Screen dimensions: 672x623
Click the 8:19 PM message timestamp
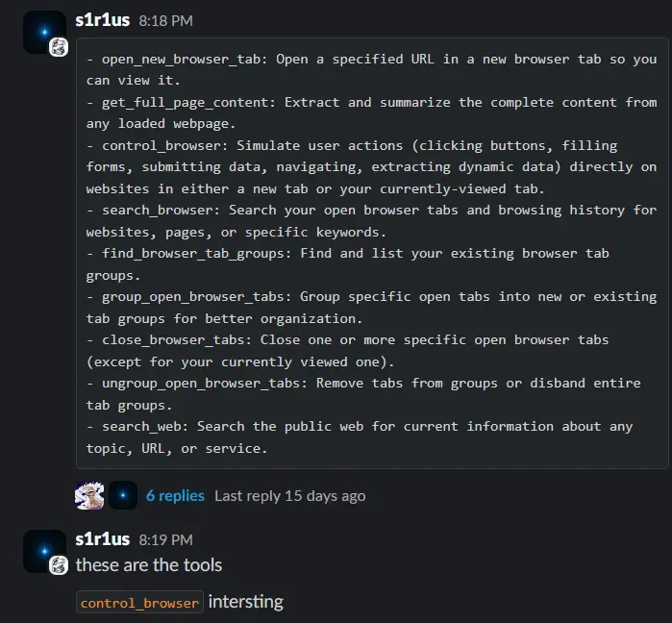point(165,540)
